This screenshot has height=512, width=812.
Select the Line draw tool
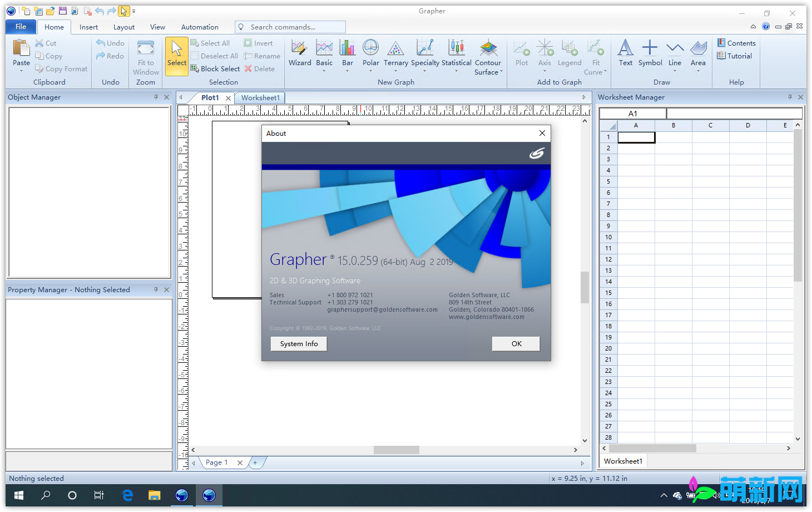tap(675, 53)
